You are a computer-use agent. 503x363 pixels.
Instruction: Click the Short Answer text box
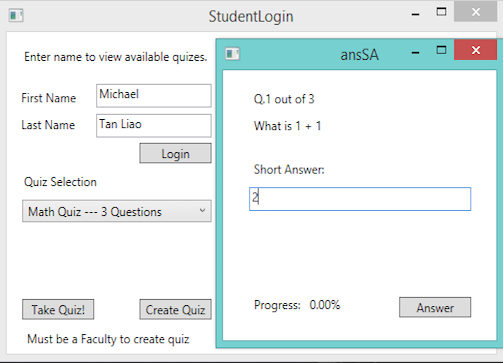[x=360, y=199]
